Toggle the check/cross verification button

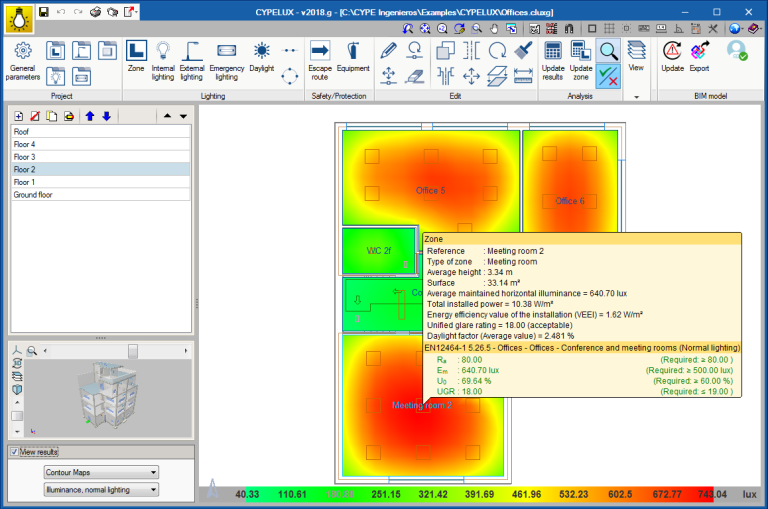607,76
